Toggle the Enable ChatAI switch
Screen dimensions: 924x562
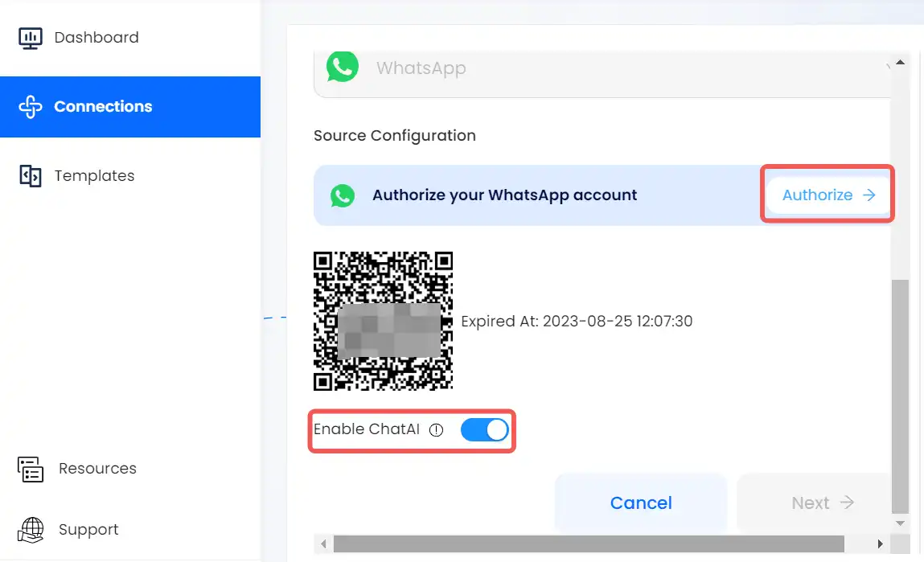coord(484,430)
